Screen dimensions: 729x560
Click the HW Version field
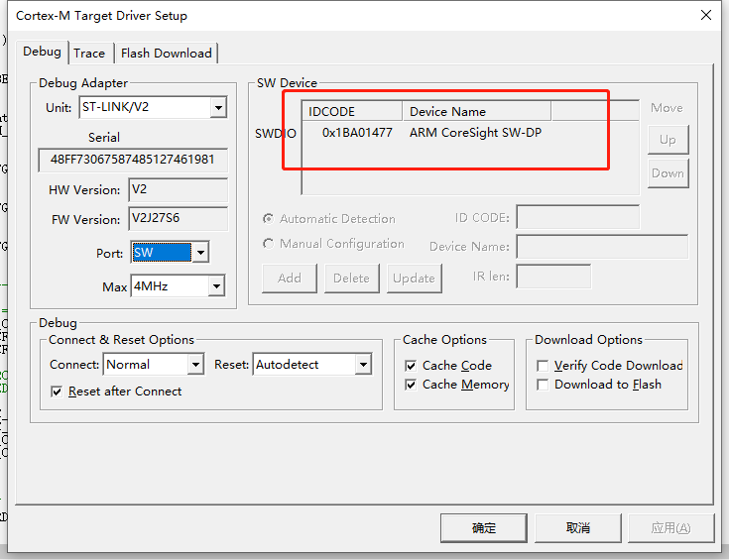179,189
